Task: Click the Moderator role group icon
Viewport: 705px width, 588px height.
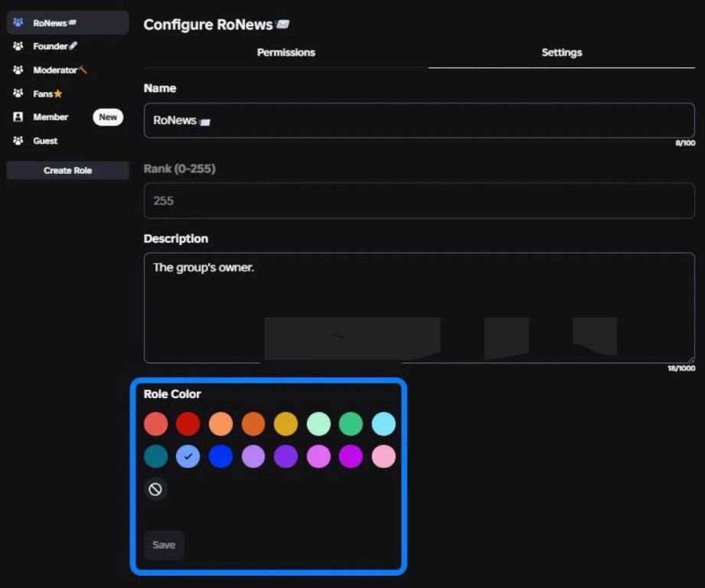Action: (18, 70)
